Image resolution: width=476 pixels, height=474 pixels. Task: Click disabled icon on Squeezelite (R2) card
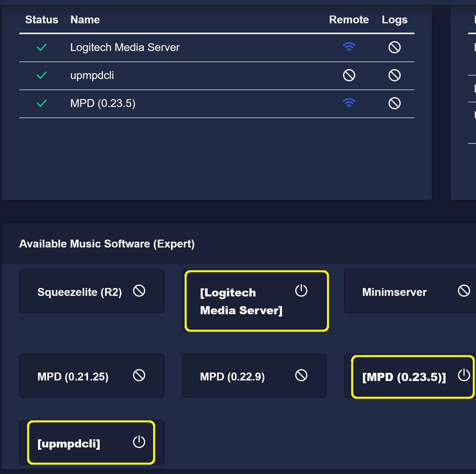tap(139, 291)
